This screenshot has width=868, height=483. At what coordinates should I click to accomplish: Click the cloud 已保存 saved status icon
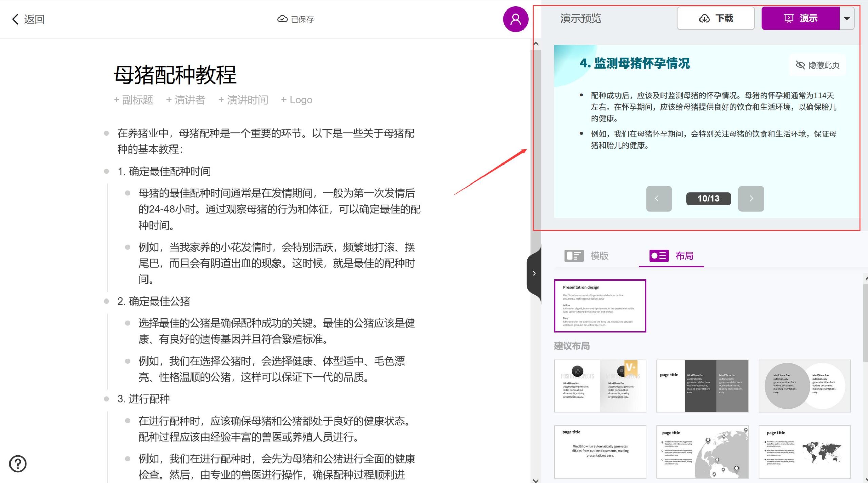[x=282, y=19]
